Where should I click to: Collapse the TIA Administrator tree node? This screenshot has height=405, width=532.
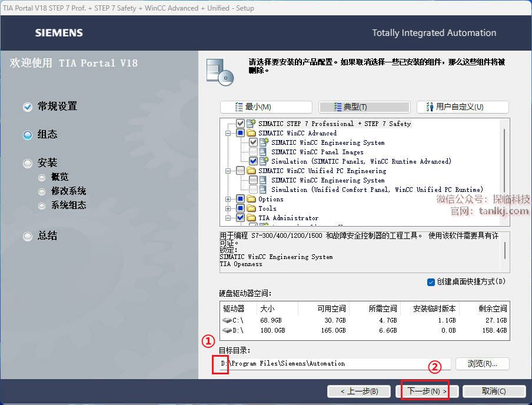228,218
